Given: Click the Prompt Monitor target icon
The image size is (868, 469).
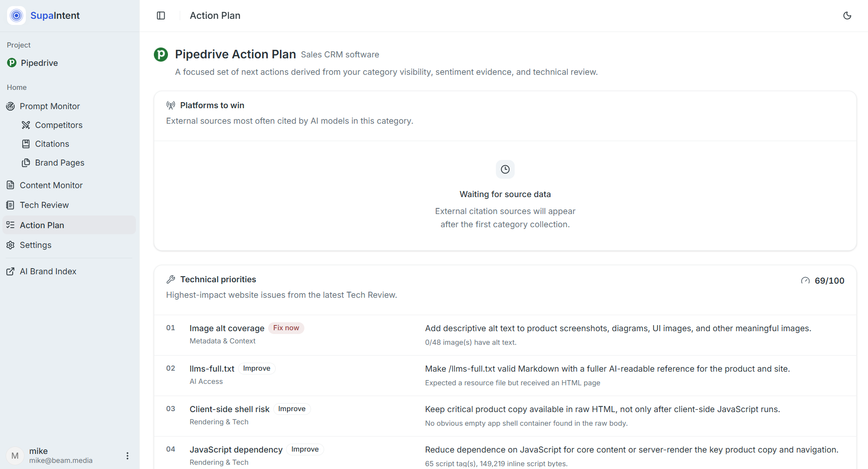Looking at the screenshot, I should pos(10,106).
